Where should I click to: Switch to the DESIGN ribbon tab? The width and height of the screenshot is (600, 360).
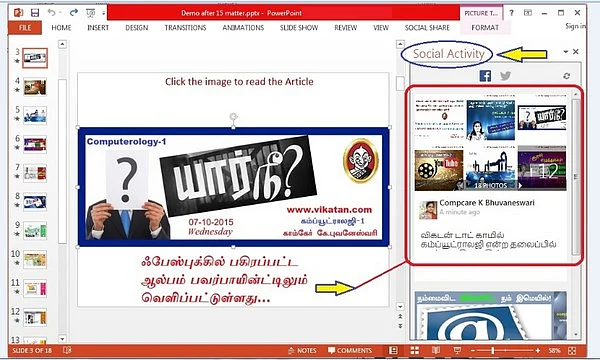click(x=137, y=28)
